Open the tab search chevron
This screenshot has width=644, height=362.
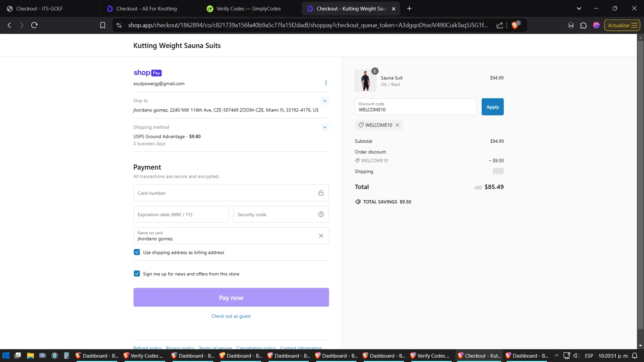tap(579, 9)
